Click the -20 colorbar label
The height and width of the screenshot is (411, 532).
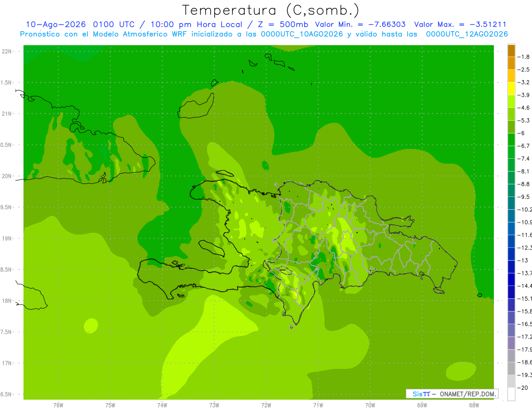(x=522, y=388)
